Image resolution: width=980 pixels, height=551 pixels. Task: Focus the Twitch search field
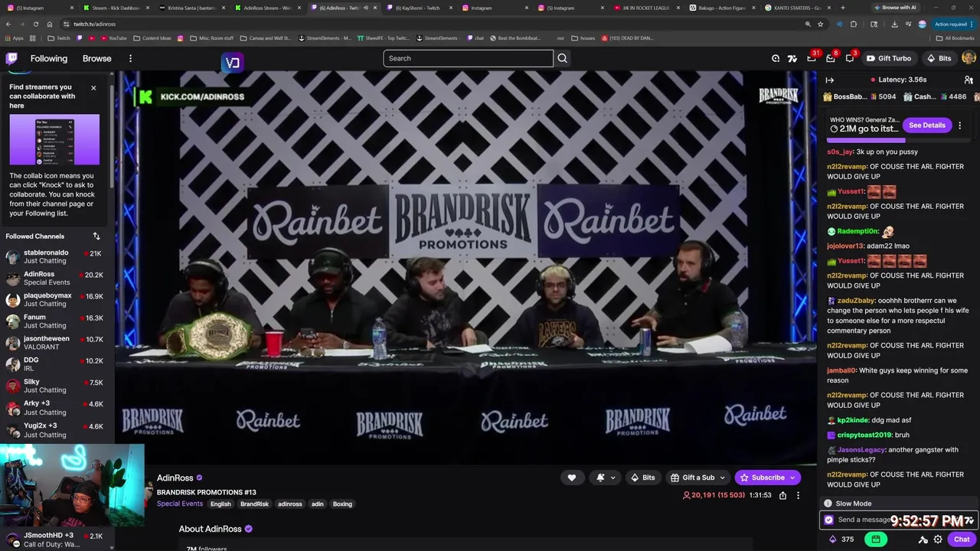pyautogui.click(x=468, y=58)
